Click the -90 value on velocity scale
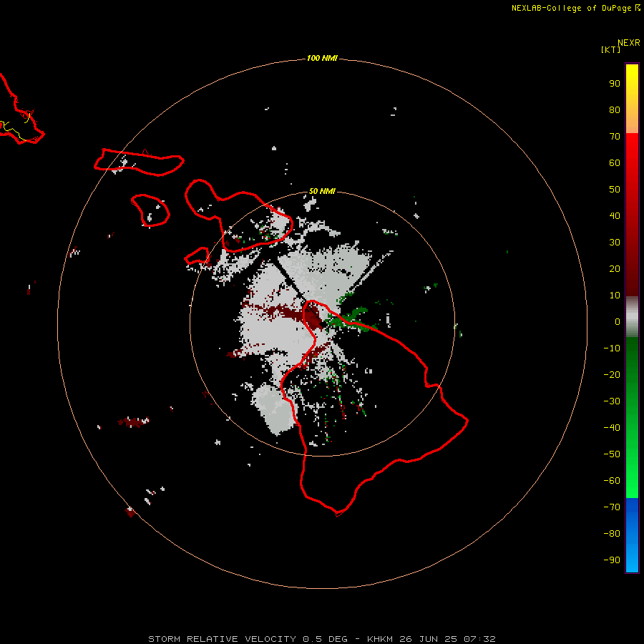The width and height of the screenshot is (644, 644). point(612,560)
